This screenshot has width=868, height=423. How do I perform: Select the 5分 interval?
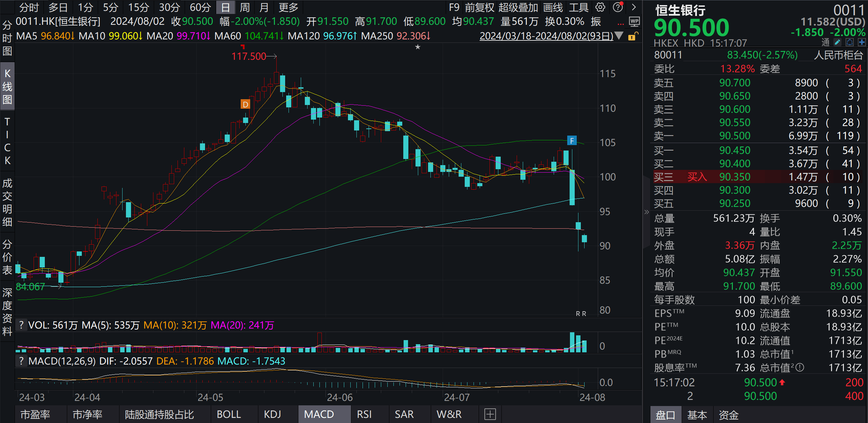(x=111, y=7)
